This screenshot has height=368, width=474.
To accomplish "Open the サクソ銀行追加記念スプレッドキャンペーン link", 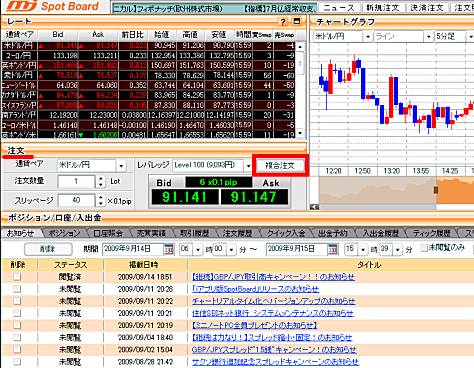I will coord(275,361).
